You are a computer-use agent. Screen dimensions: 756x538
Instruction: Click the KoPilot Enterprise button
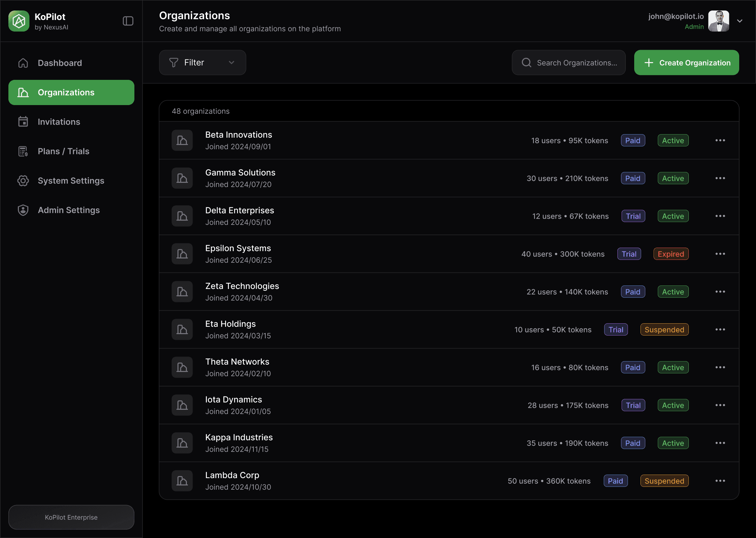[71, 517]
